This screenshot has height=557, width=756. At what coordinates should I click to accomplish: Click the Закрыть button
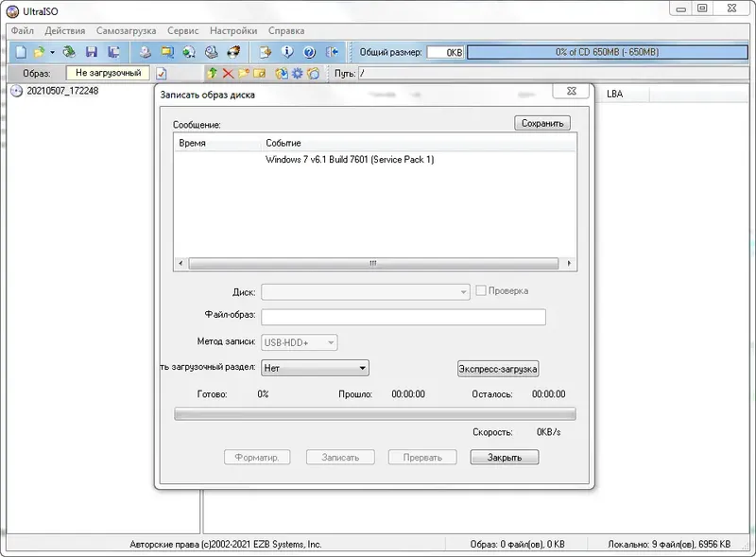(x=505, y=457)
